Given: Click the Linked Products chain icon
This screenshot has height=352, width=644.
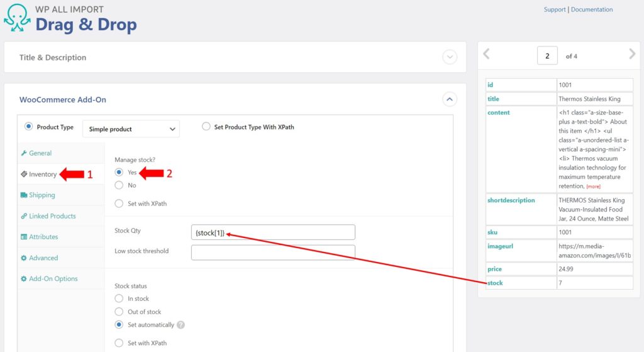Looking at the screenshot, I should point(24,216).
